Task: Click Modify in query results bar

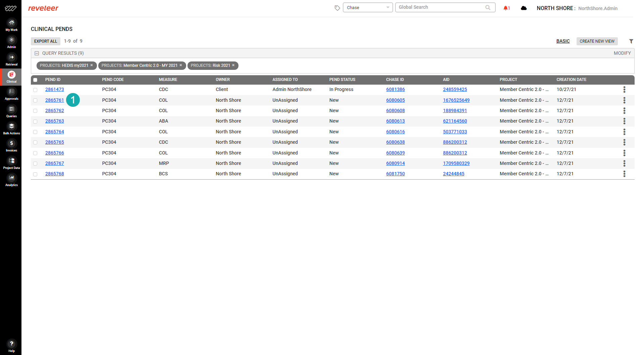Action: [622, 53]
